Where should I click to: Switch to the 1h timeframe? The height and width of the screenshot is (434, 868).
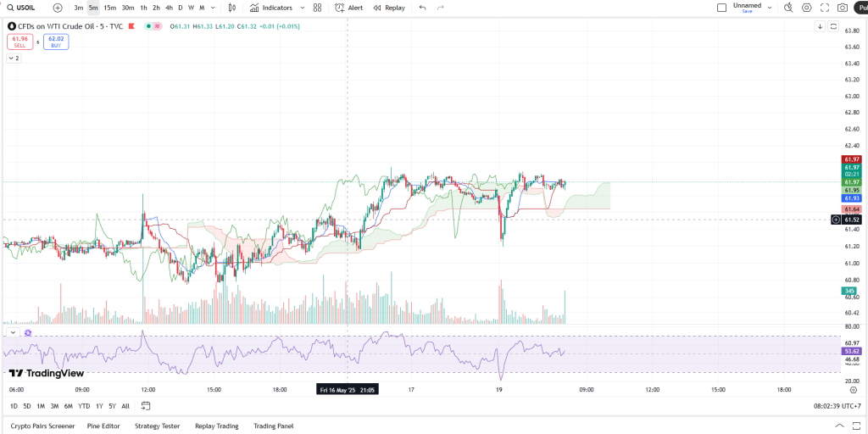143,8
